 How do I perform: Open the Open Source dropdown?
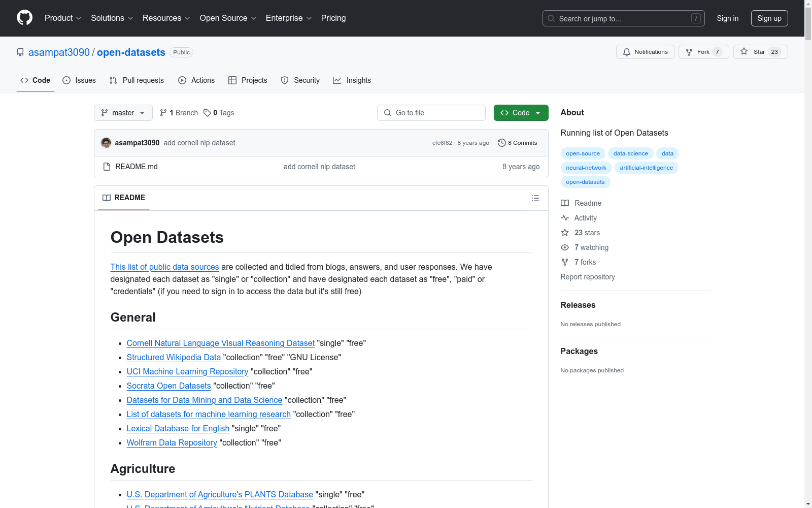click(x=228, y=18)
